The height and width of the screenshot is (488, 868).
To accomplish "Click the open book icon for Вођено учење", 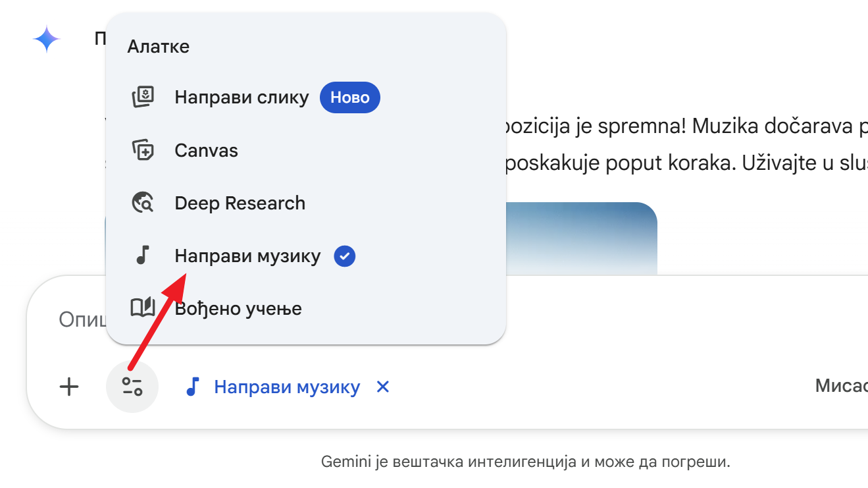I will 143,308.
